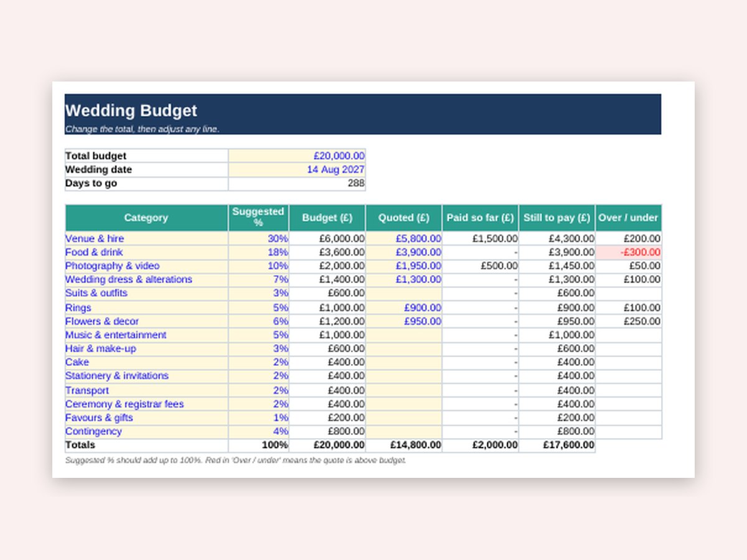
Task: Click the Photography paid so far £500.00 cell
Action: pyautogui.click(x=481, y=266)
